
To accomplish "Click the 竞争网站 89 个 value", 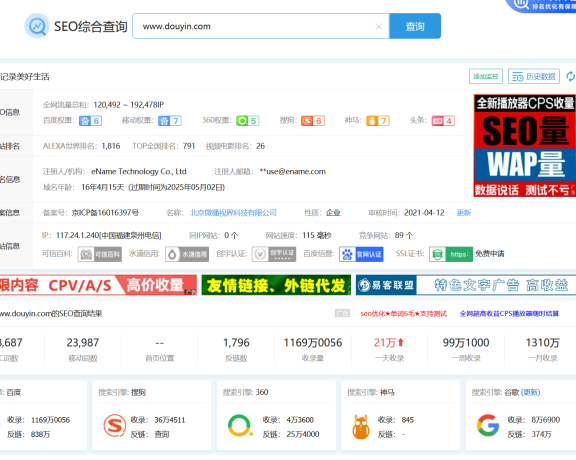I will (x=404, y=236).
